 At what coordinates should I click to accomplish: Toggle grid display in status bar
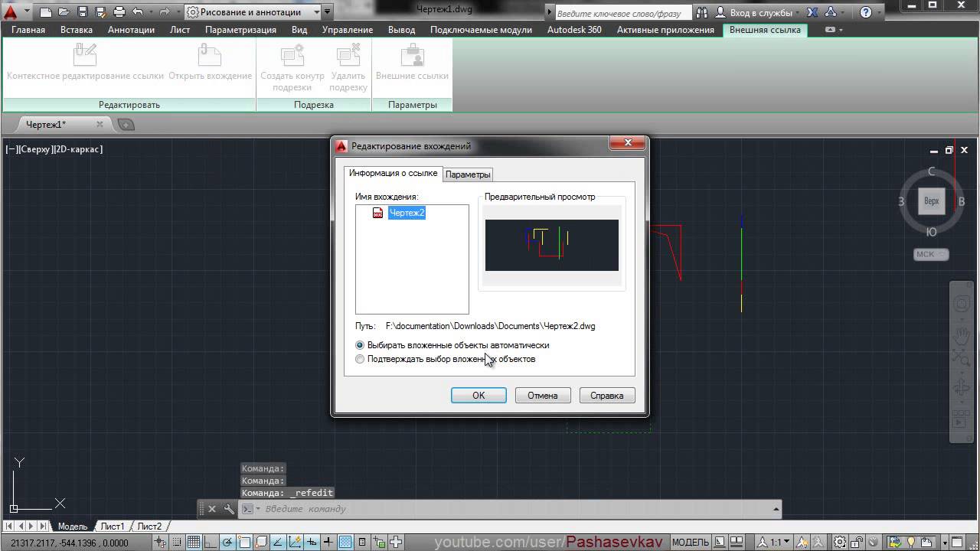tap(194, 542)
